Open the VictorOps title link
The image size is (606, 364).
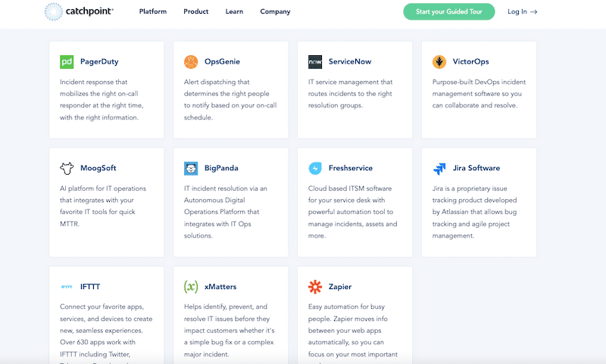pos(470,62)
